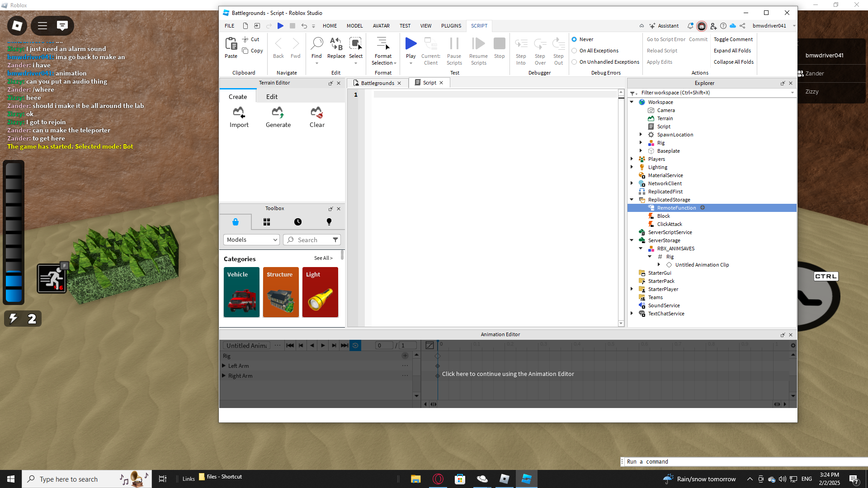Toggle the animation loop button
Viewport: 868px width, 488px height.
tap(355, 345)
